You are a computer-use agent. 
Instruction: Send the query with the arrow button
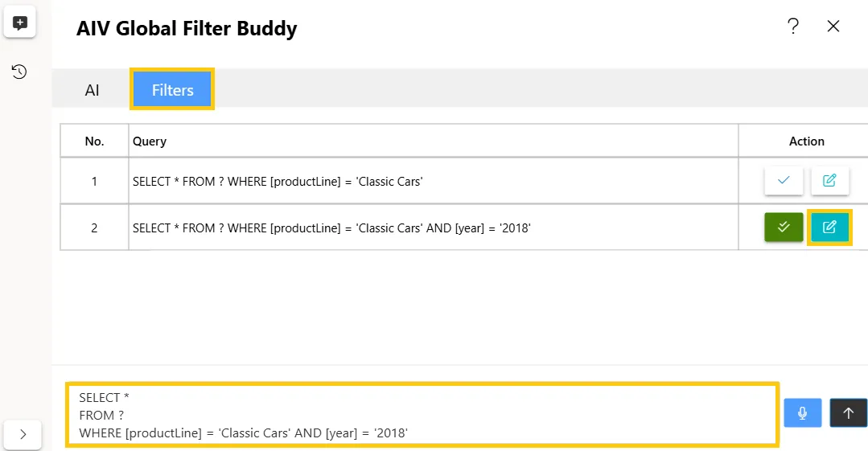tap(848, 413)
